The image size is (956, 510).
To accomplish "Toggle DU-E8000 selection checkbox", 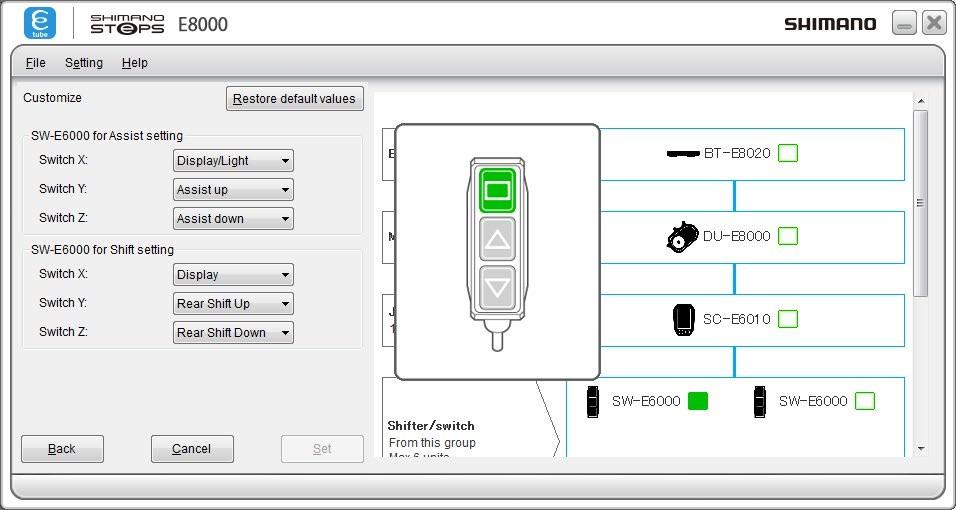I will 788,236.
